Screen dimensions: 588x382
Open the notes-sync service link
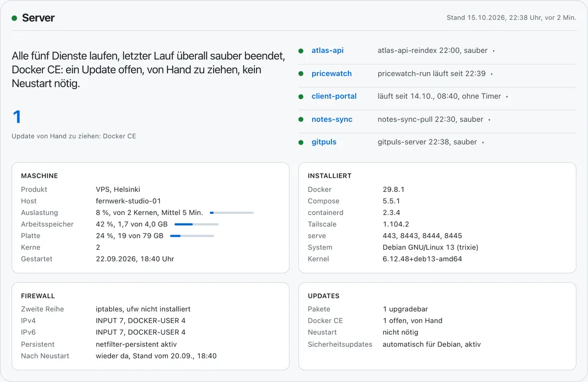[332, 120]
